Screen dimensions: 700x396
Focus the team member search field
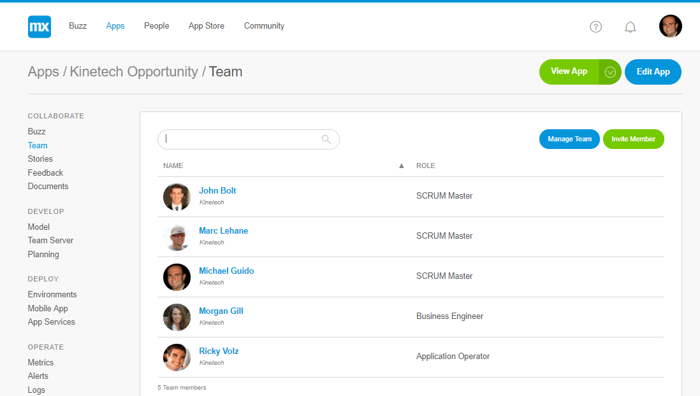[x=248, y=139]
